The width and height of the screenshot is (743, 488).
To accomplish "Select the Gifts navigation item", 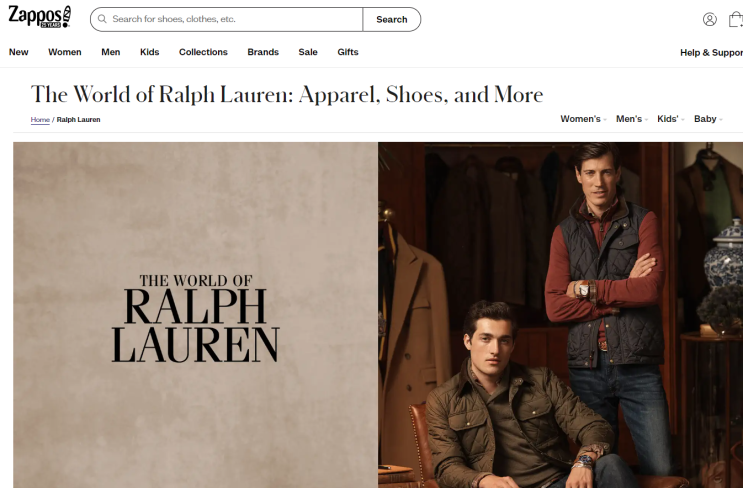I will [348, 52].
